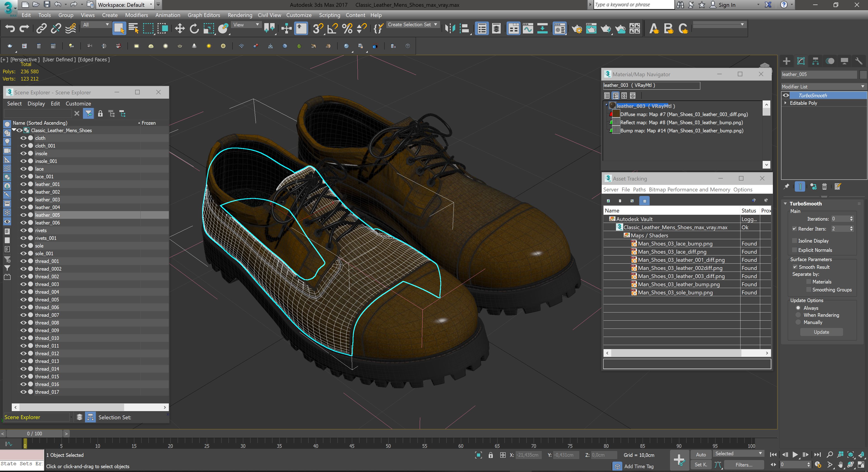Collapse Classic_Leather_Mens_Shoes tree node
Image resolution: width=868 pixels, height=472 pixels.
click(14, 130)
